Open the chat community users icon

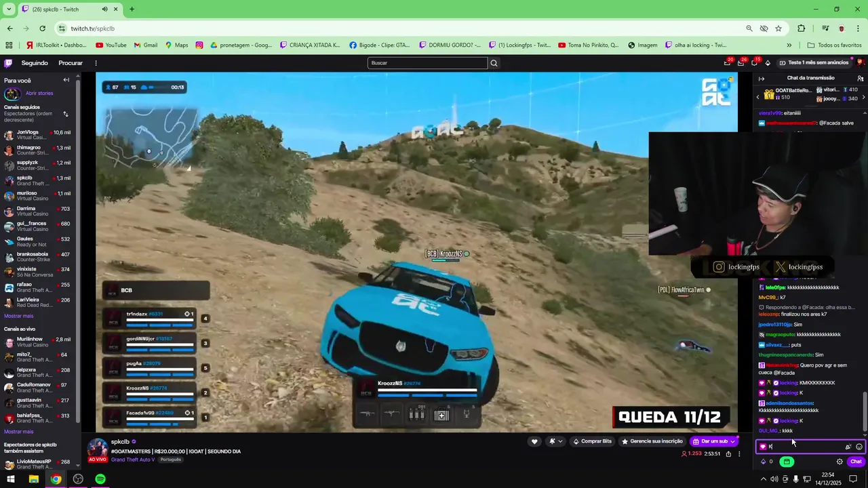(x=860, y=79)
